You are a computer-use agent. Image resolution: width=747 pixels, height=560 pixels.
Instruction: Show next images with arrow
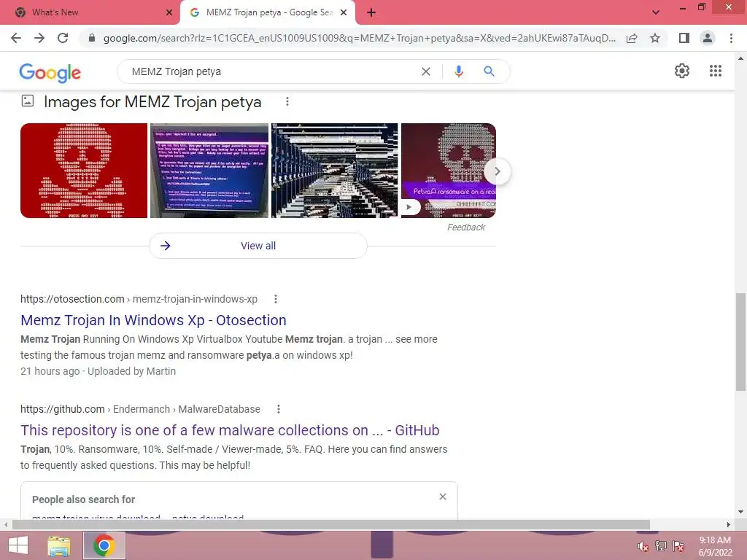(497, 171)
